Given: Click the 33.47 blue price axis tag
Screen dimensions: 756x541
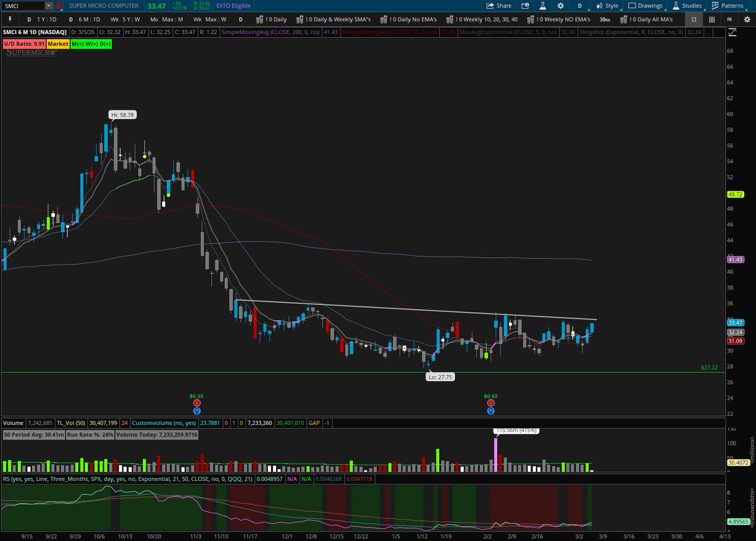Looking at the screenshot, I should coord(735,323).
